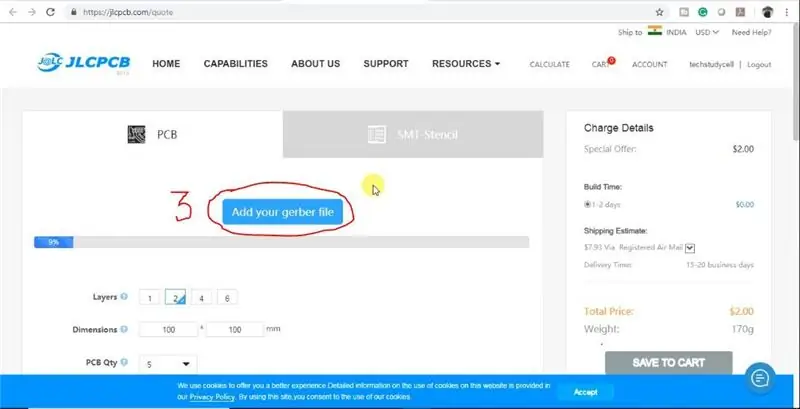Viewport: 800px width, 409px height.
Task: Switch to the SMT-Stencil tab
Action: point(413,135)
